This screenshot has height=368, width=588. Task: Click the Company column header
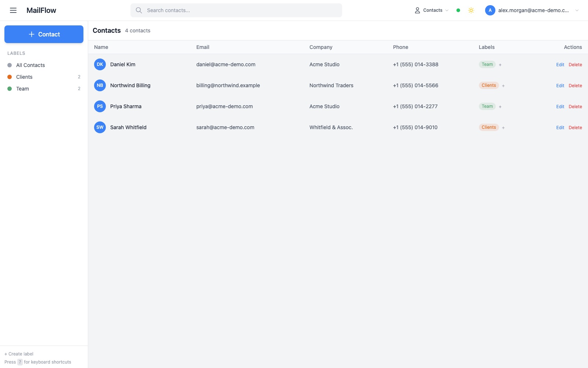(x=321, y=47)
